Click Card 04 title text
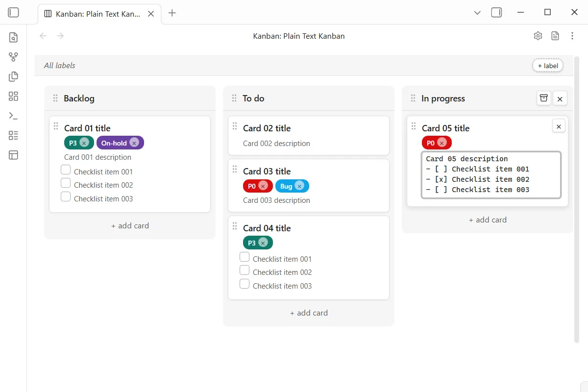 267,228
